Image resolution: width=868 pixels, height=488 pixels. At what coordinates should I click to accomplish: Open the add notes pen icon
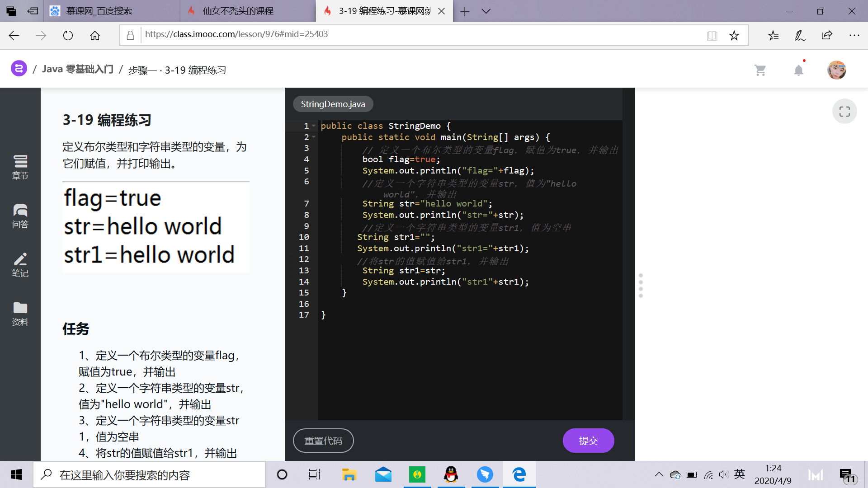(800, 35)
